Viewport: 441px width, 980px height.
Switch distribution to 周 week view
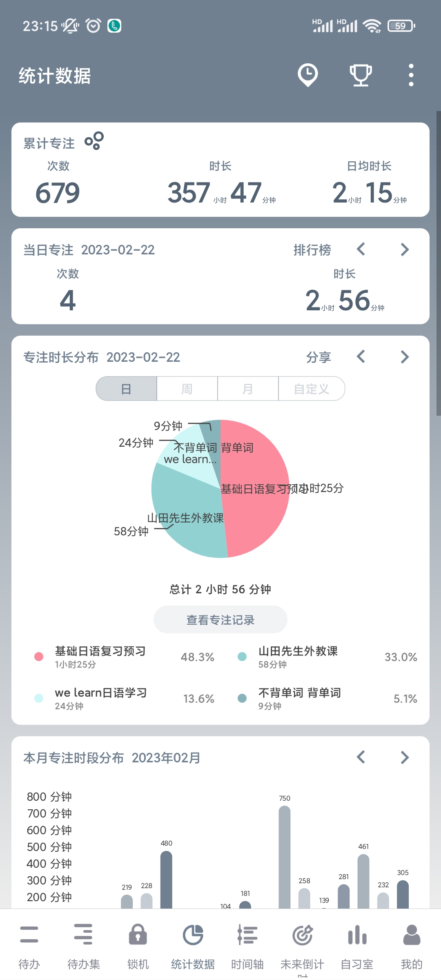coord(187,389)
